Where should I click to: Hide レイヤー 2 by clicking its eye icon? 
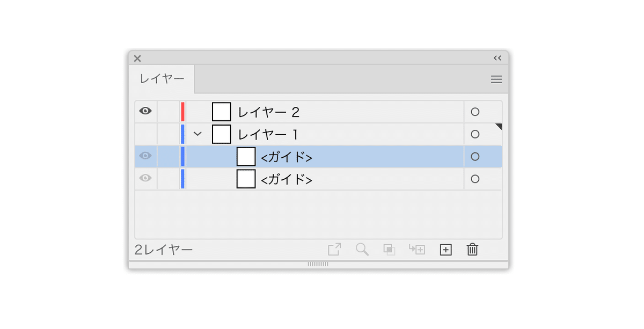pos(144,111)
